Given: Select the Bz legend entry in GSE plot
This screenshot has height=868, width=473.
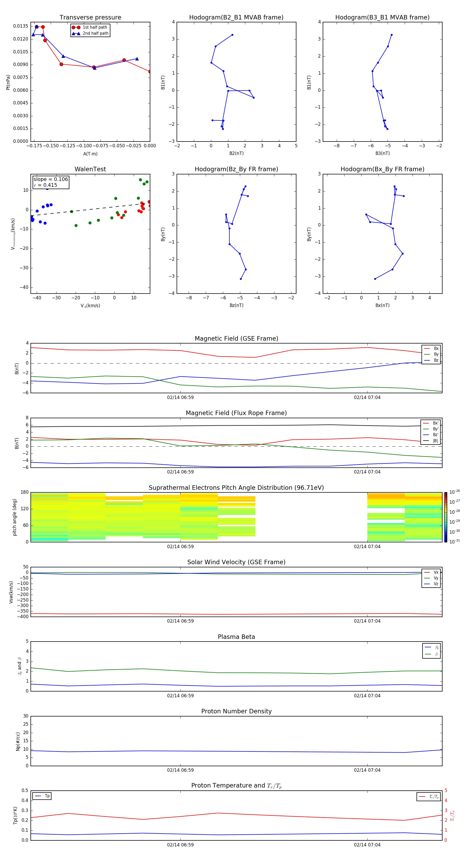Looking at the screenshot, I should coord(431,360).
